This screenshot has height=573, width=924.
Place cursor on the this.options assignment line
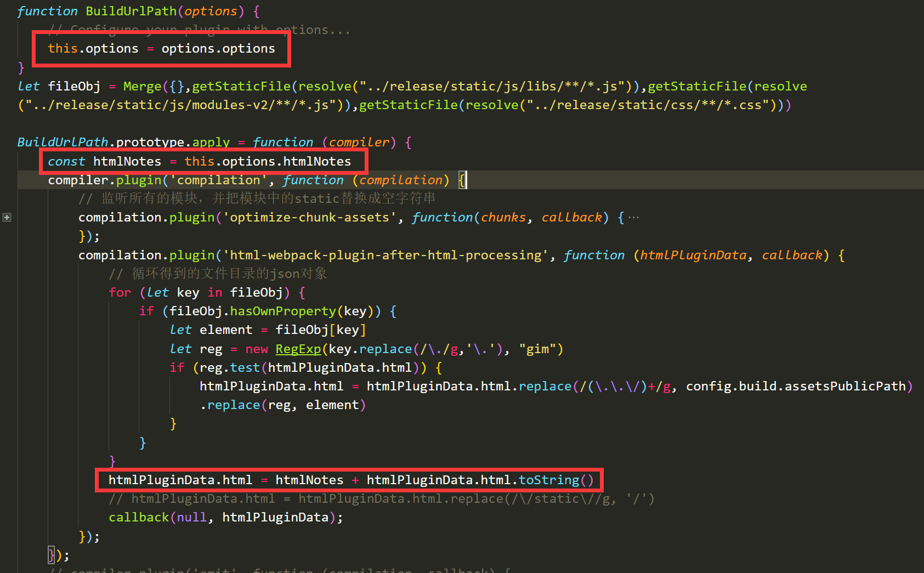(x=161, y=48)
